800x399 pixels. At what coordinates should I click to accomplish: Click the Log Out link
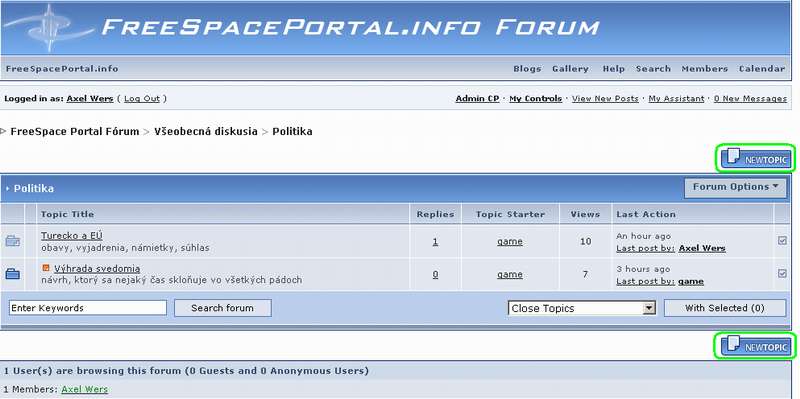pyautogui.click(x=142, y=99)
